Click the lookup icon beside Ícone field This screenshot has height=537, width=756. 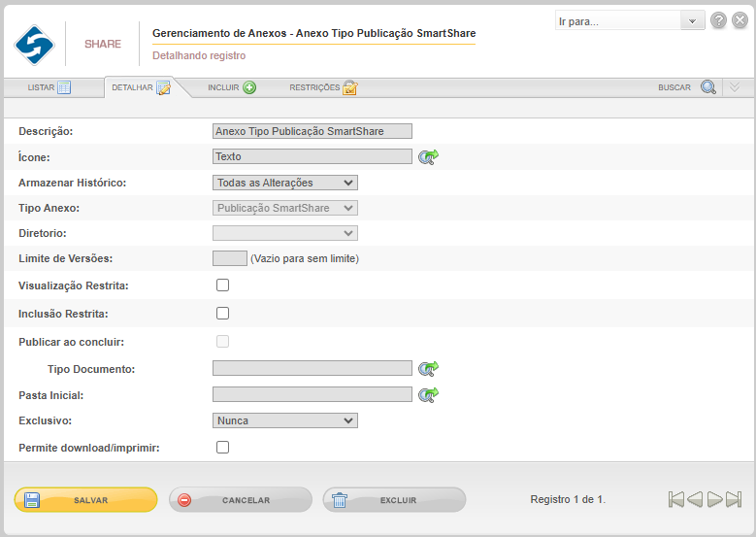428,156
